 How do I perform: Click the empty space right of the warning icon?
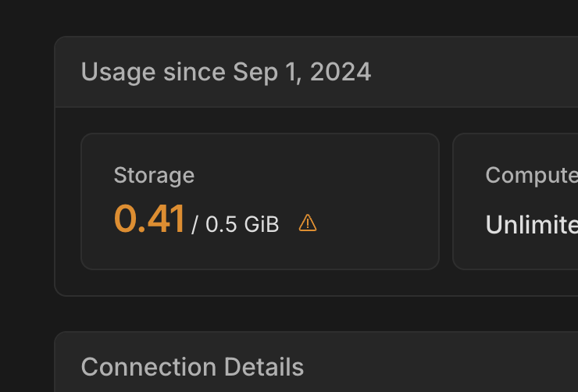(375, 225)
